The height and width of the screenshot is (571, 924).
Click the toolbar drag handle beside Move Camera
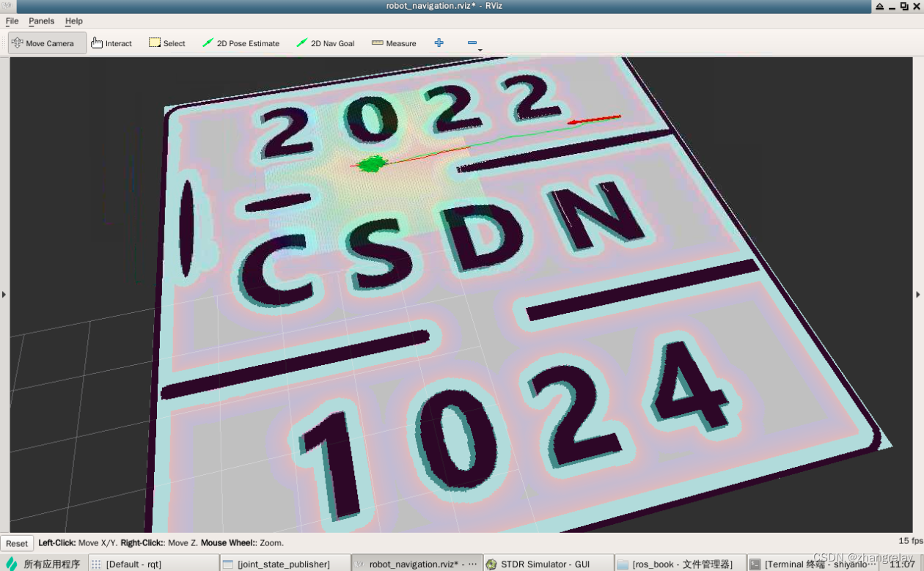(x=4, y=43)
